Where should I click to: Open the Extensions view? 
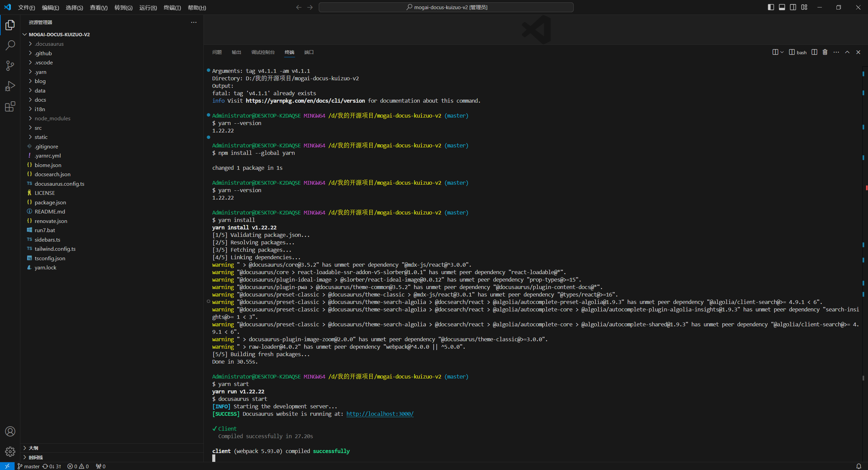click(10, 107)
